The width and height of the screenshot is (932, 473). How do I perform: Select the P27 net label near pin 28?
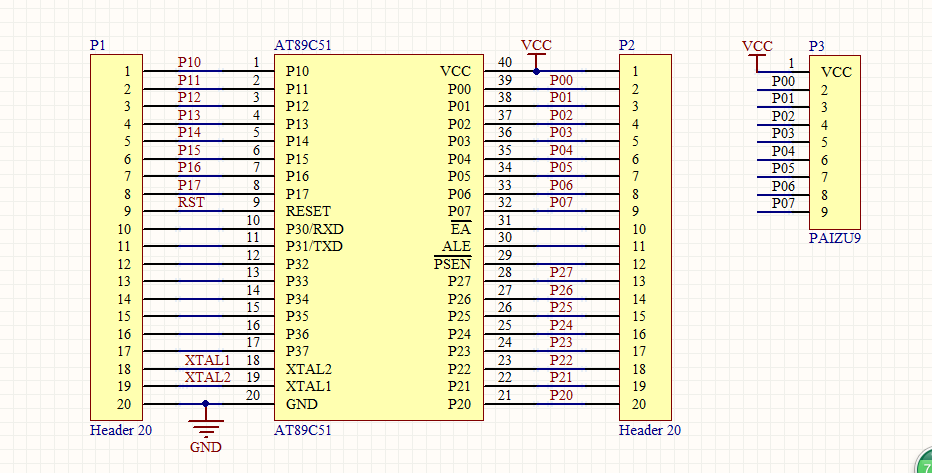tap(561, 273)
